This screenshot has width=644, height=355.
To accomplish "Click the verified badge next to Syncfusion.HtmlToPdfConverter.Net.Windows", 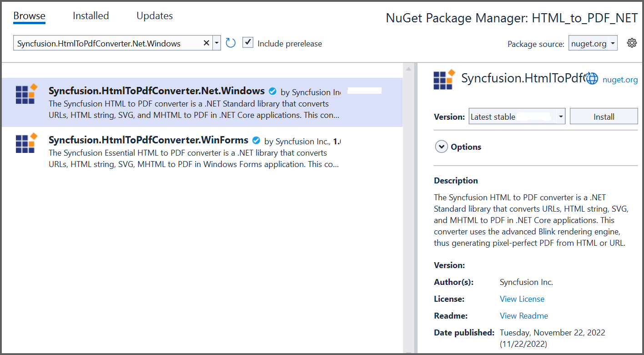I will [x=272, y=91].
